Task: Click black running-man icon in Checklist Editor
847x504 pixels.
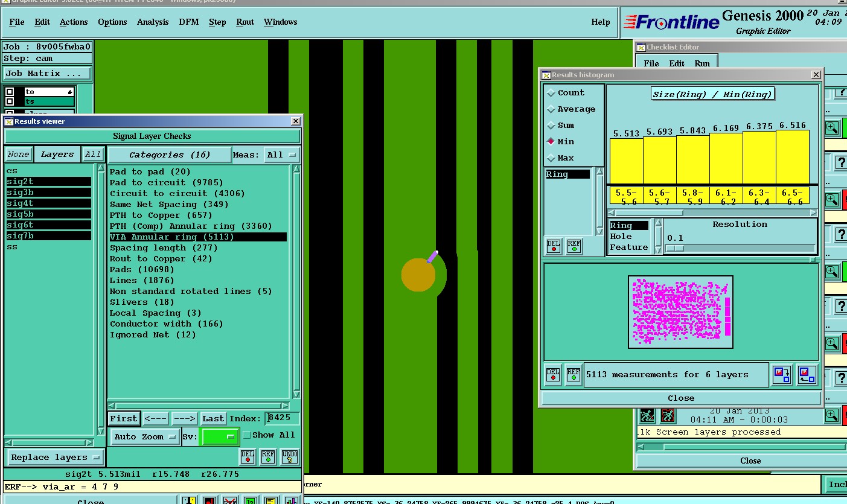Action: pos(647,415)
